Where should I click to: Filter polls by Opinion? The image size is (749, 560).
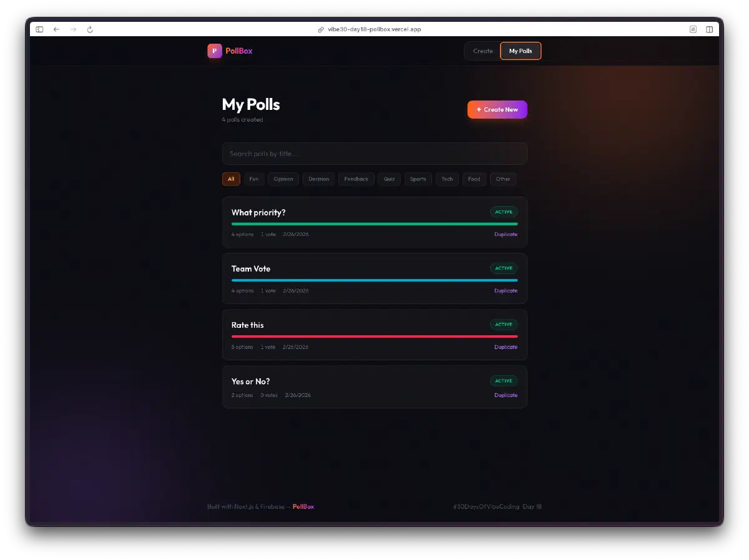pyautogui.click(x=283, y=179)
